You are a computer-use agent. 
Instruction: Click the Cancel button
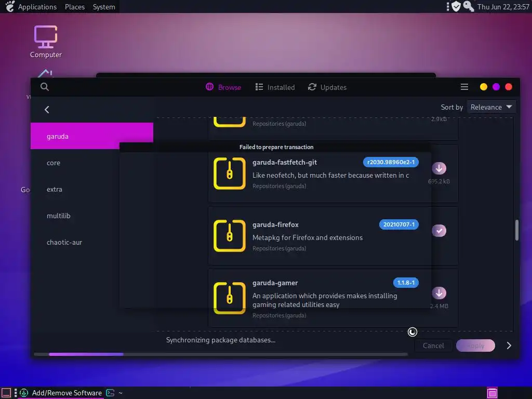(433, 345)
